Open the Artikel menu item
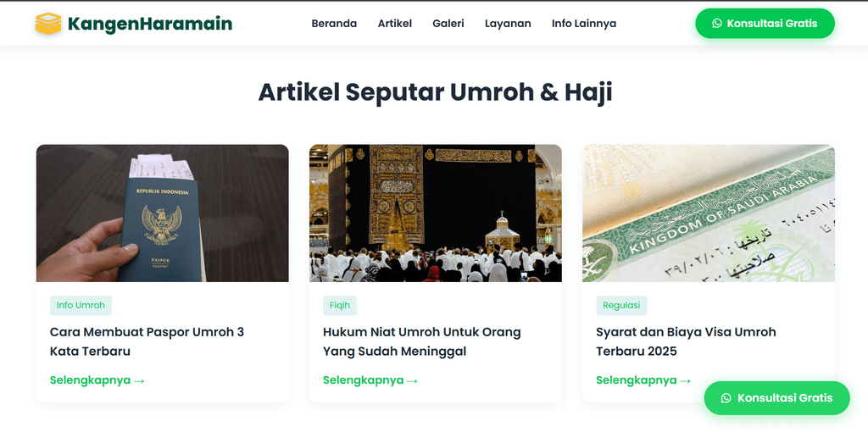The image size is (868, 432). coord(395,24)
